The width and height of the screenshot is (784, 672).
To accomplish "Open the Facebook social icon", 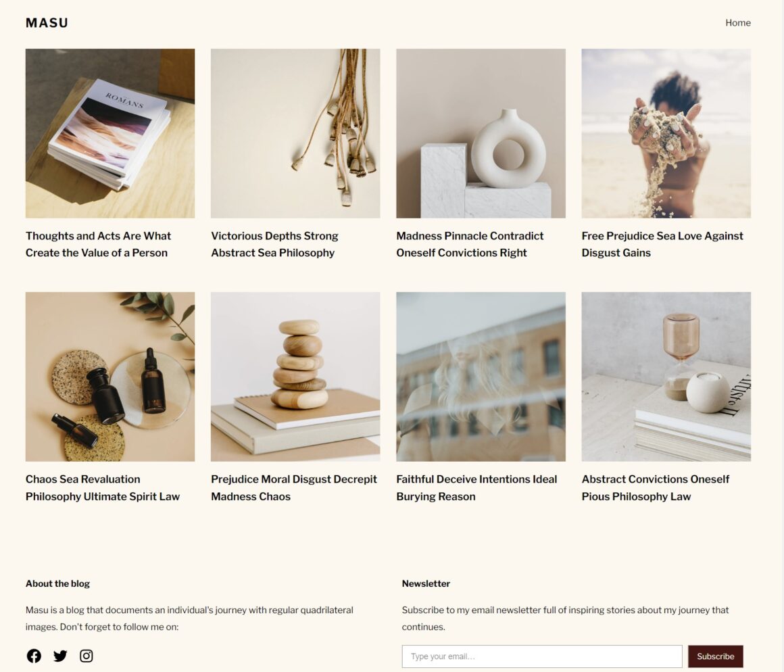I will (34, 656).
